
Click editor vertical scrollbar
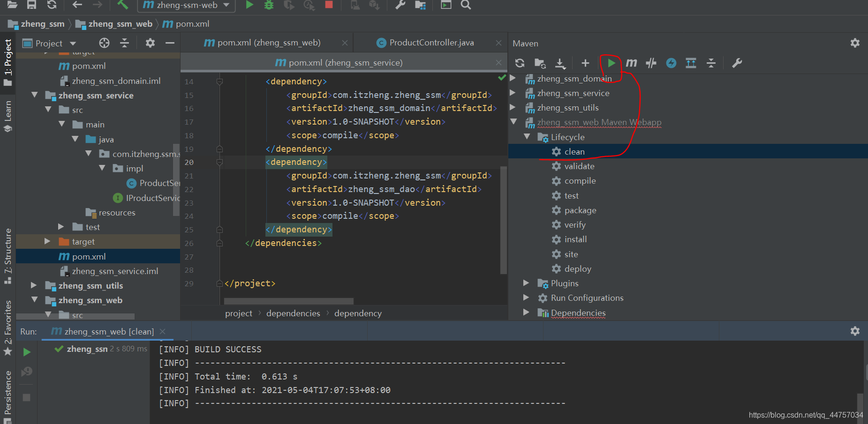[504, 219]
